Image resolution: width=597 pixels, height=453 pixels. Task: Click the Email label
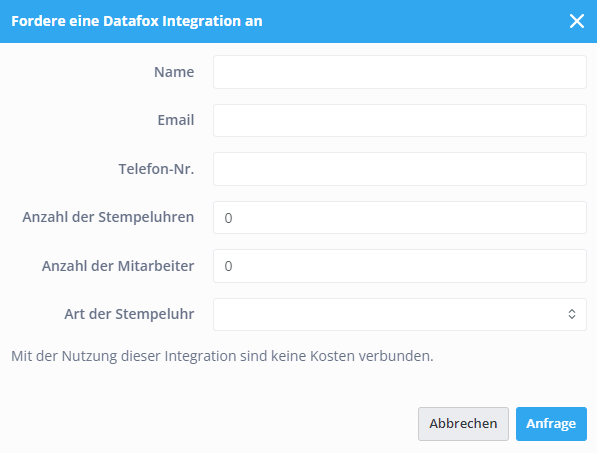click(176, 120)
